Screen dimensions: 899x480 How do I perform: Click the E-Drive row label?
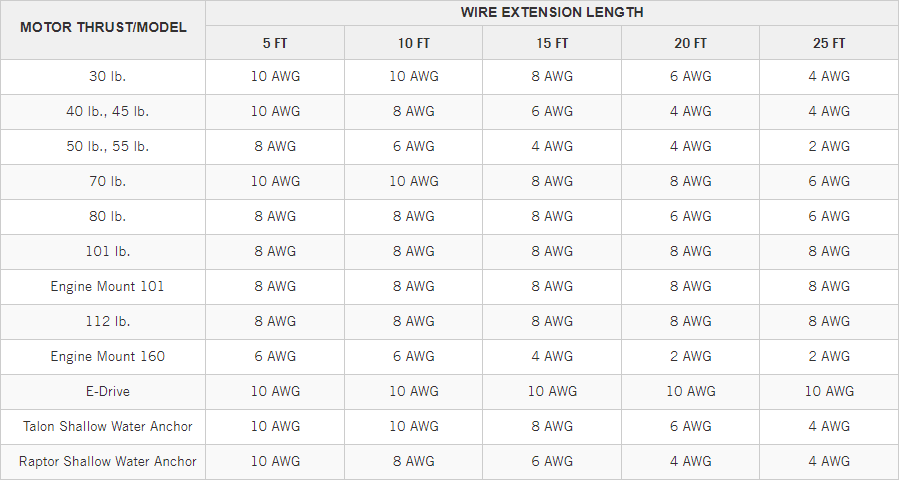click(107, 392)
